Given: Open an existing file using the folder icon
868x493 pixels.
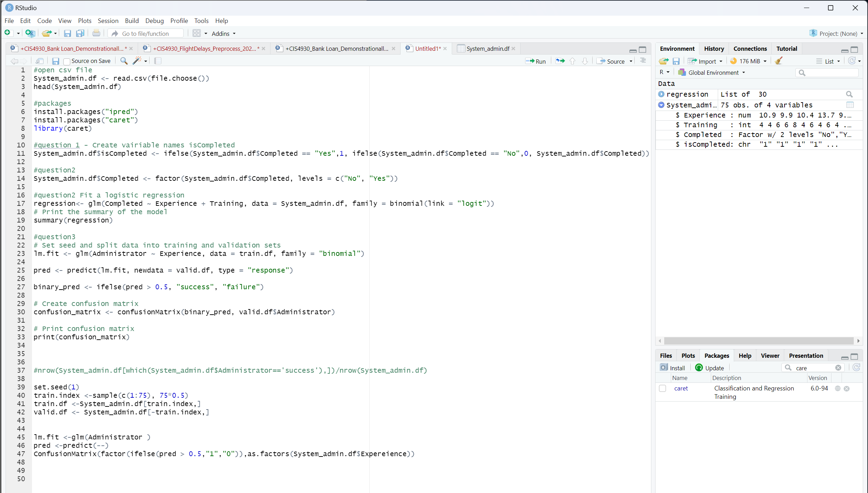Looking at the screenshot, I should (x=47, y=33).
